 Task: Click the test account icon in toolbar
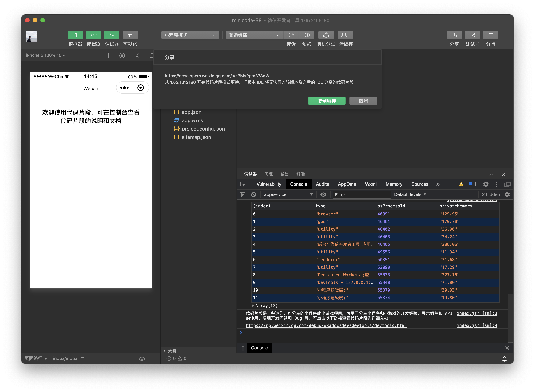coord(472,35)
